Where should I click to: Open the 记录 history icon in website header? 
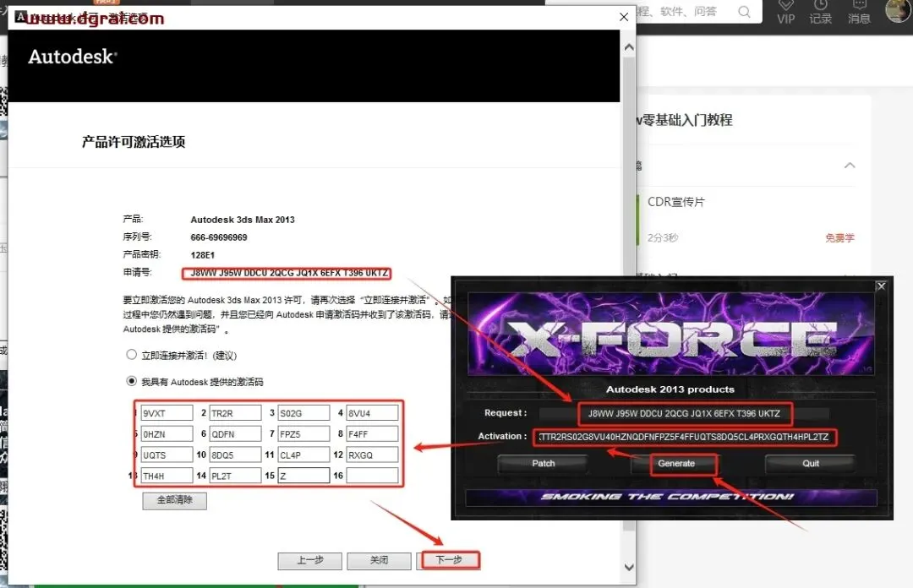coord(820,12)
